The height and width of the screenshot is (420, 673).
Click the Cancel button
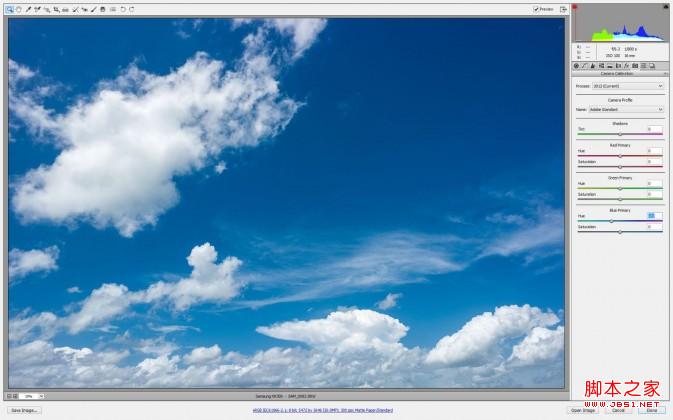(x=618, y=411)
